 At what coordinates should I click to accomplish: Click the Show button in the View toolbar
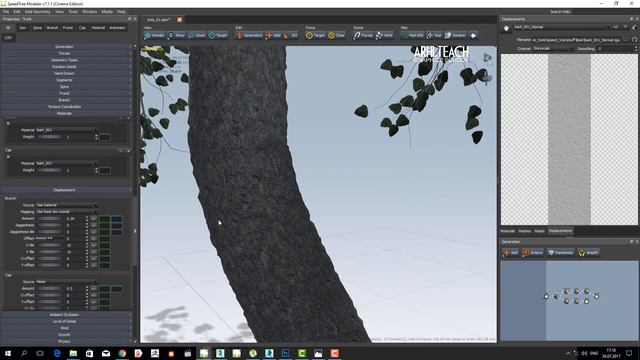click(176, 36)
